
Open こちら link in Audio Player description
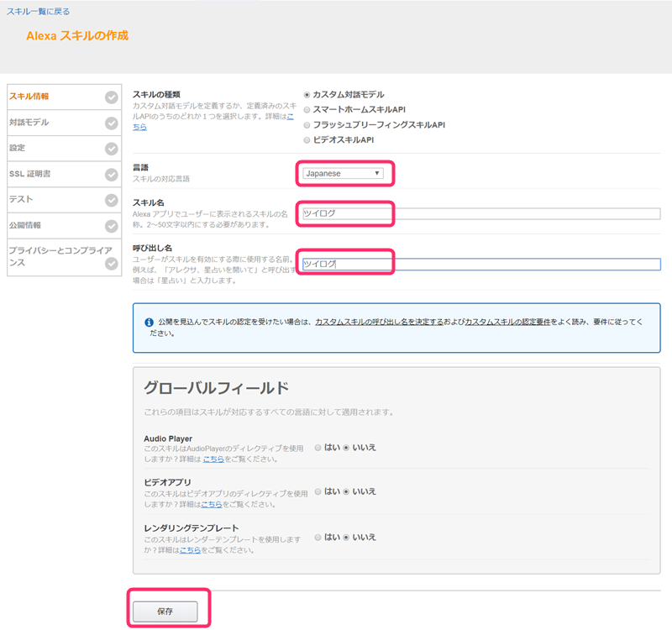click(213, 459)
